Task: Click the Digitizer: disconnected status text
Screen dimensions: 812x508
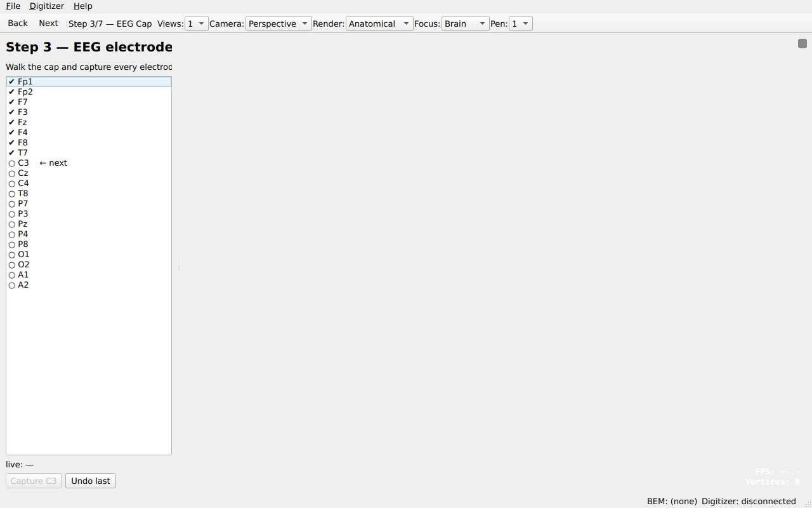Action: [749, 502]
